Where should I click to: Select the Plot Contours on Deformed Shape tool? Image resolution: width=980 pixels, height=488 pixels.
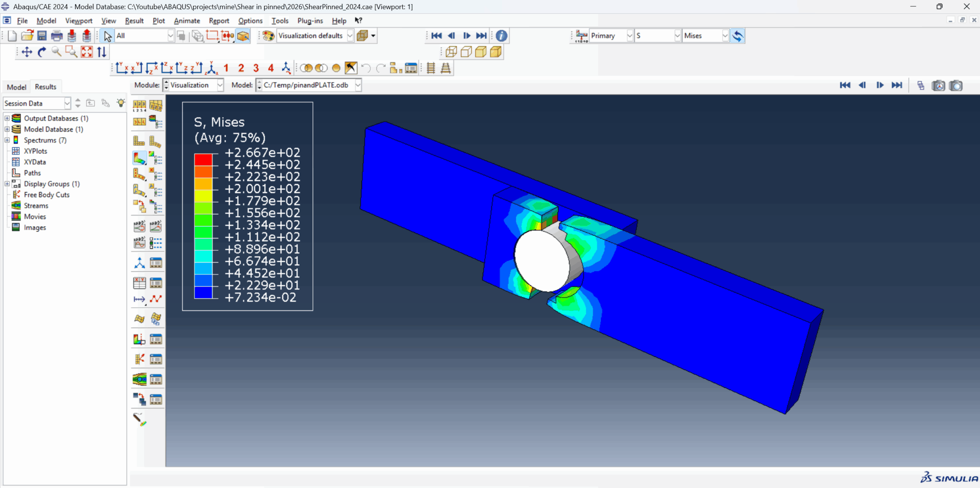[139, 158]
